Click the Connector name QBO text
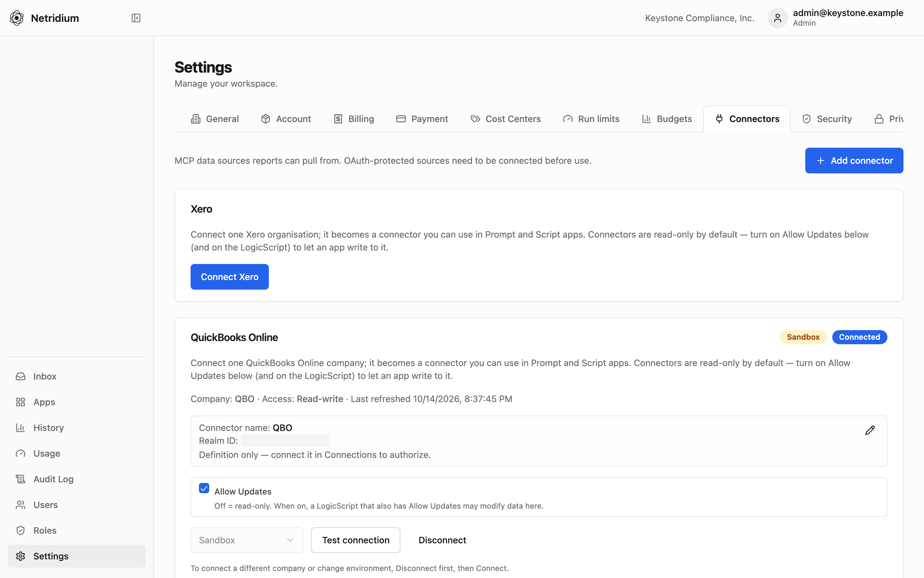The width and height of the screenshot is (924, 578). (245, 427)
